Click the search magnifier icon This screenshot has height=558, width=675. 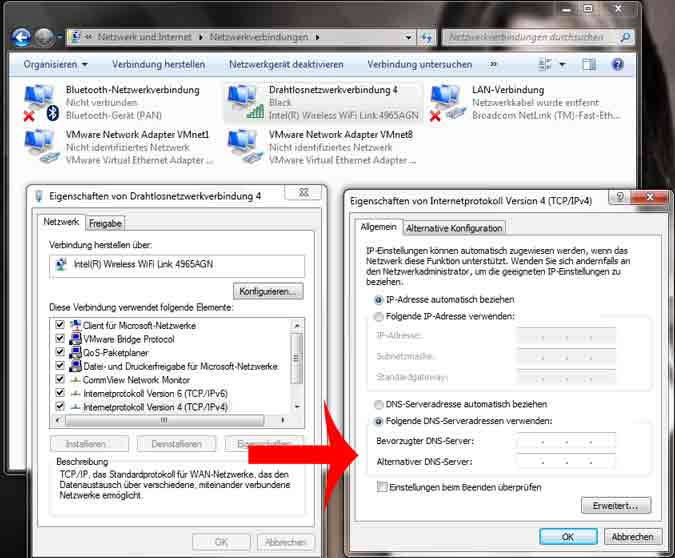point(625,37)
